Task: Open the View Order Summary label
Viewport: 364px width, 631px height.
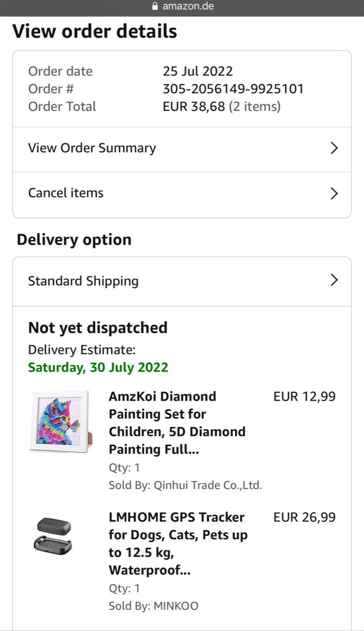Action: click(92, 148)
